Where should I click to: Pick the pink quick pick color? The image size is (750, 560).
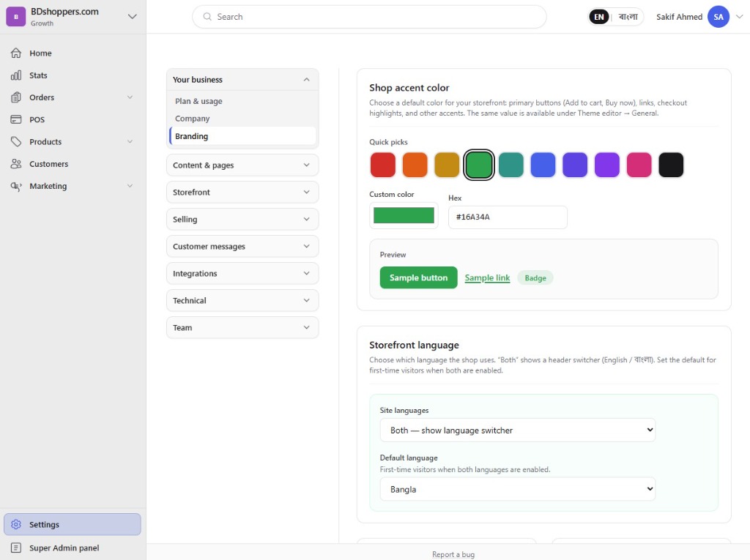point(639,165)
